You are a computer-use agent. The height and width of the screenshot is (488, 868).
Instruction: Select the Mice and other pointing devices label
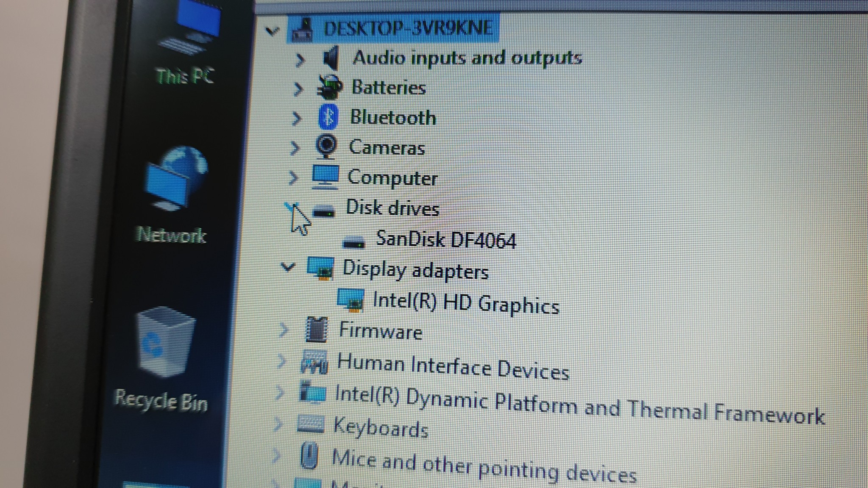point(484,466)
